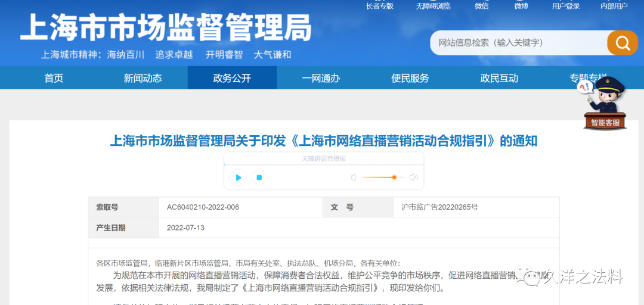This screenshot has width=644, height=305.
Task: Open the 无障碍浏览 link
Action: click(x=434, y=6)
